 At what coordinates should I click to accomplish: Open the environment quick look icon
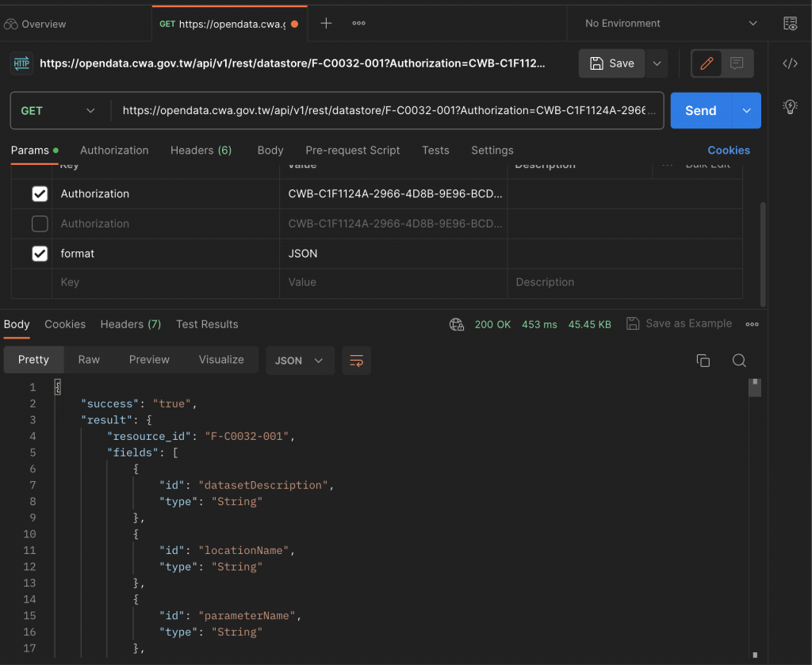(x=790, y=23)
